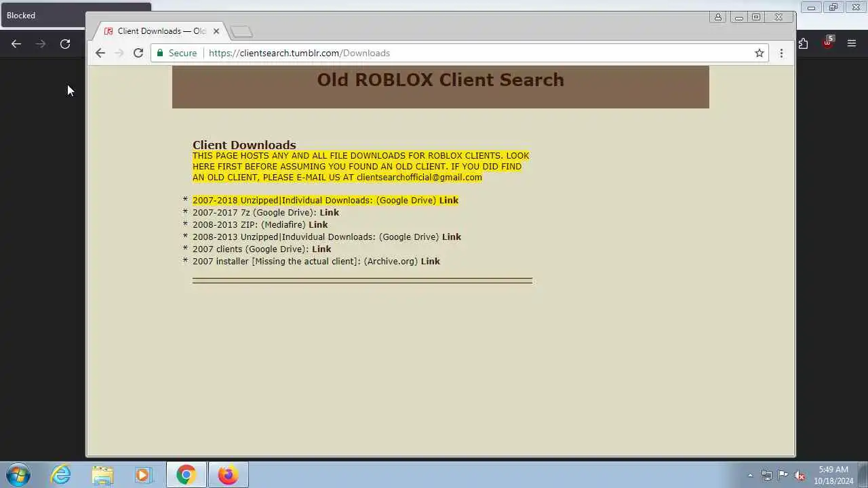Open the Windows Start menu

coord(18,474)
